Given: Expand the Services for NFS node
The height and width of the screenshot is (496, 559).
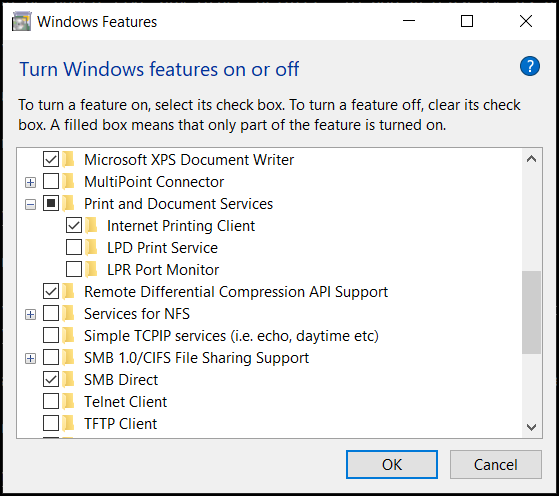Looking at the screenshot, I should (x=31, y=315).
